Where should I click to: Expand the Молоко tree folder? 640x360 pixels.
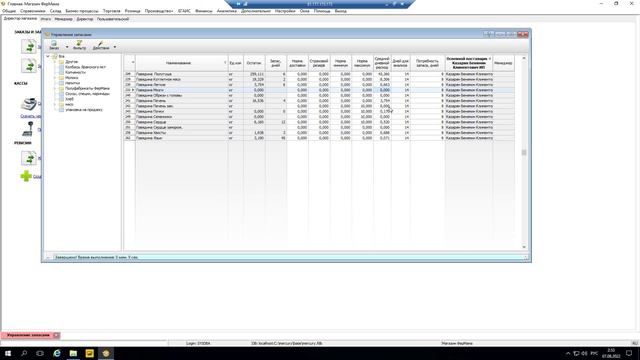55,78
